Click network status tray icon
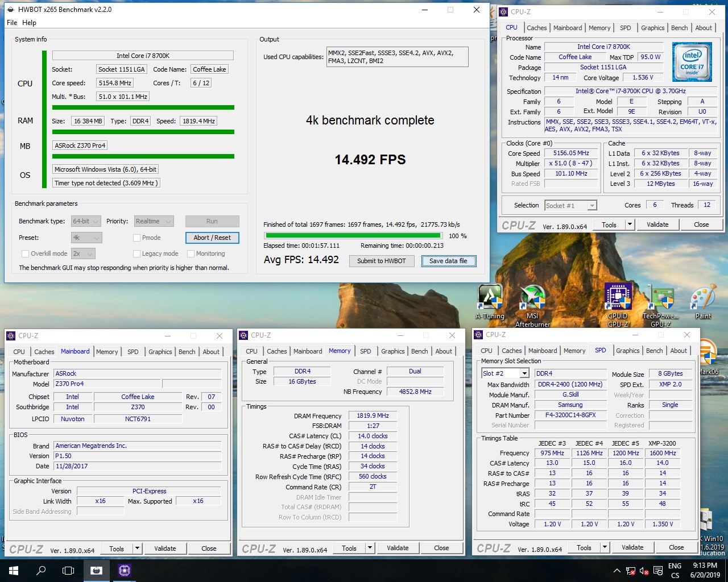 pyautogui.click(x=631, y=571)
